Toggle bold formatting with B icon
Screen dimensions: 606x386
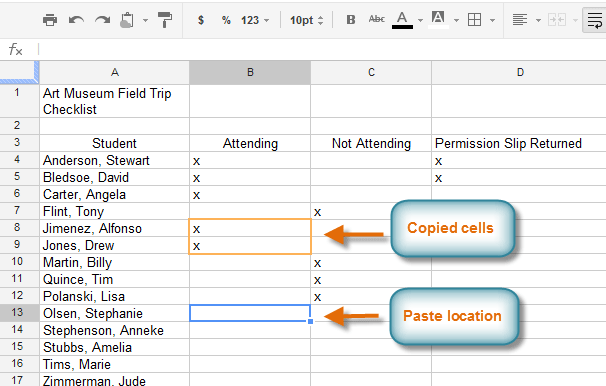(351, 19)
